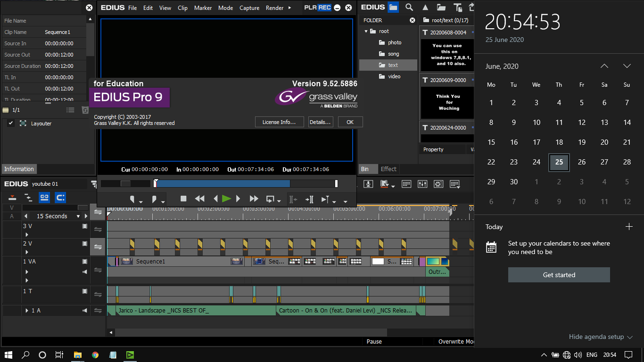Screen dimensions: 644x362
Task: Collapse the root folder tree
Action: pyautogui.click(x=366, y=32)
